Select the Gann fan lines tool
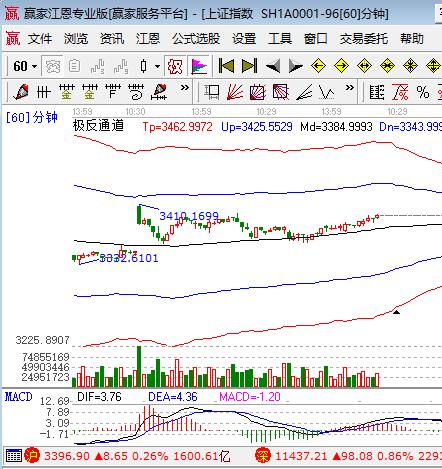Image resolution: width=442 pixels, height=469 pixels. 235,92
